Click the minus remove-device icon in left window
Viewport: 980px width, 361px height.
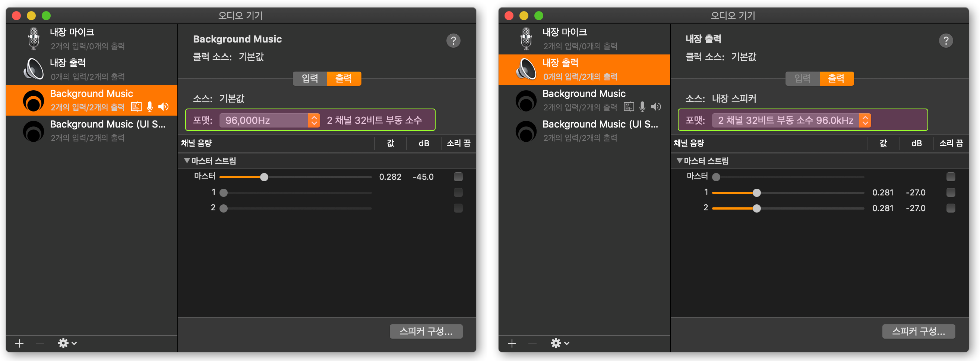point(40,343)
